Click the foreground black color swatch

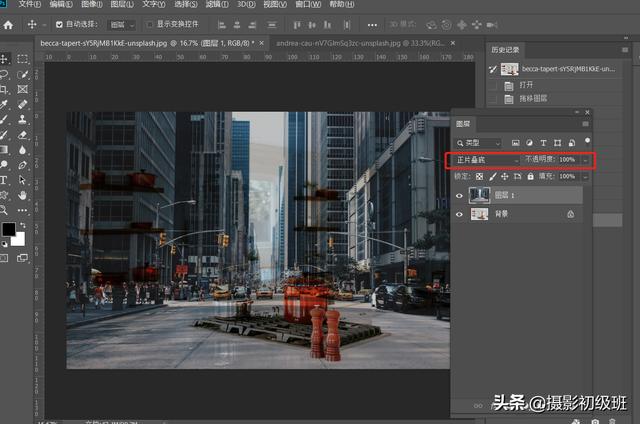point(8,230)
